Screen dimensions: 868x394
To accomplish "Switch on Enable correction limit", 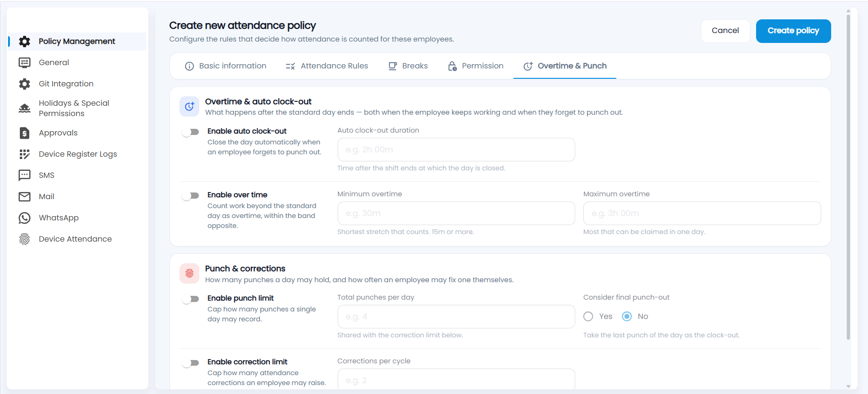I will tap(191, 363).
